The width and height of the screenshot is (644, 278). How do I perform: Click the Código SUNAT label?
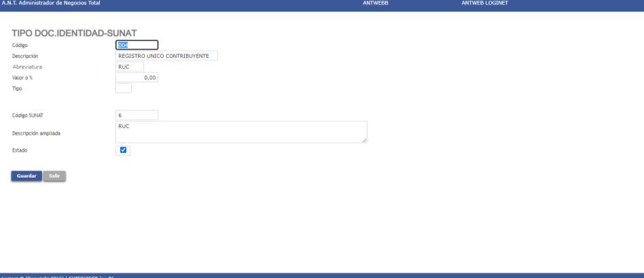coord(28,116)
